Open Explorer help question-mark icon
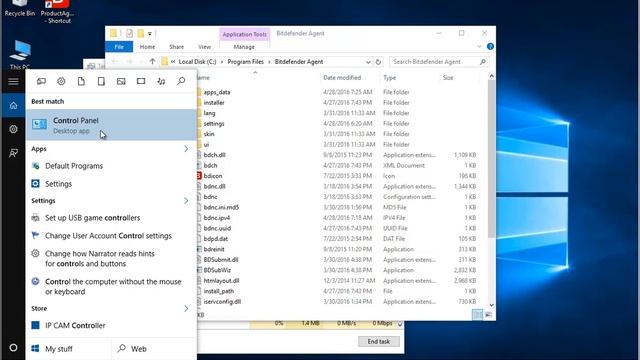The image size is (640, 360). pyautogui.click(x=490, y=47)
